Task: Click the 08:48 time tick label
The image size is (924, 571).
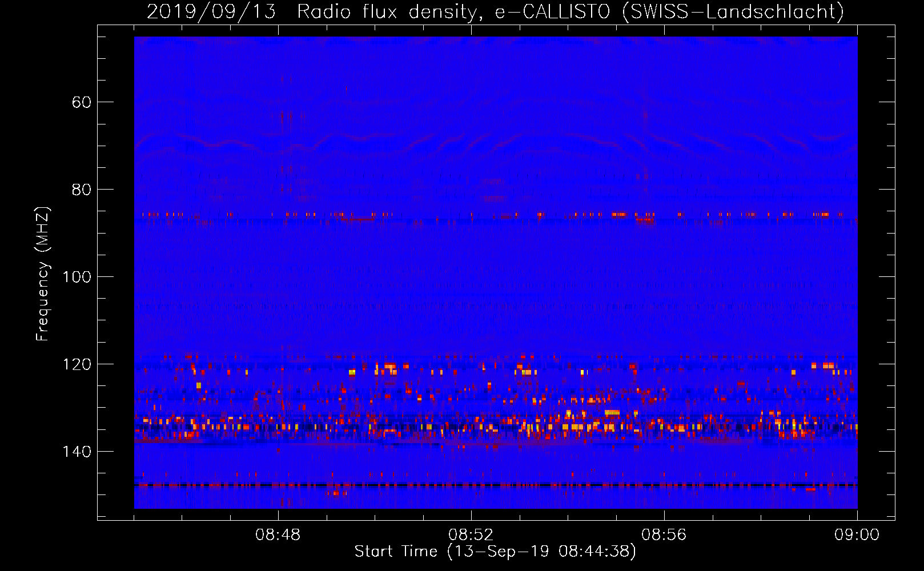Action: point(278,535)
